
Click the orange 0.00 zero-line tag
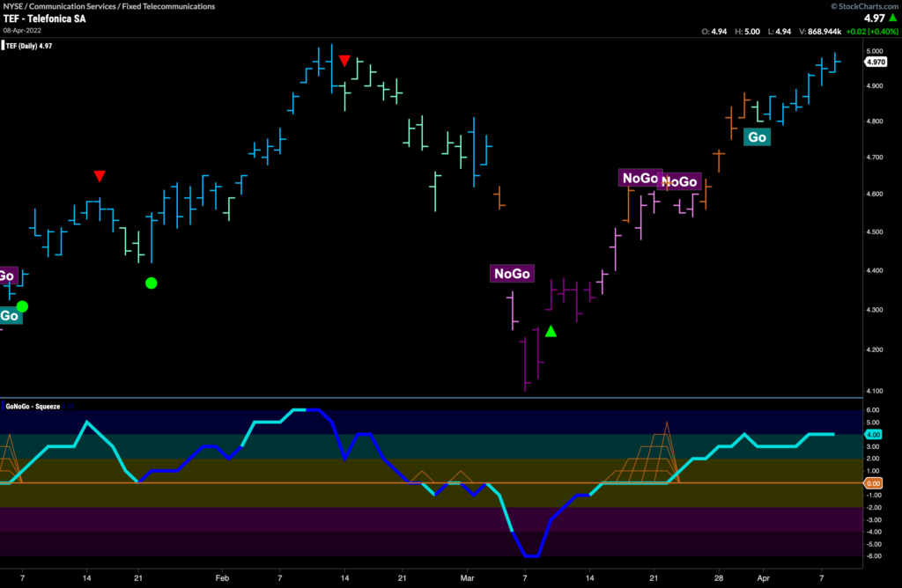coord(873,483)
